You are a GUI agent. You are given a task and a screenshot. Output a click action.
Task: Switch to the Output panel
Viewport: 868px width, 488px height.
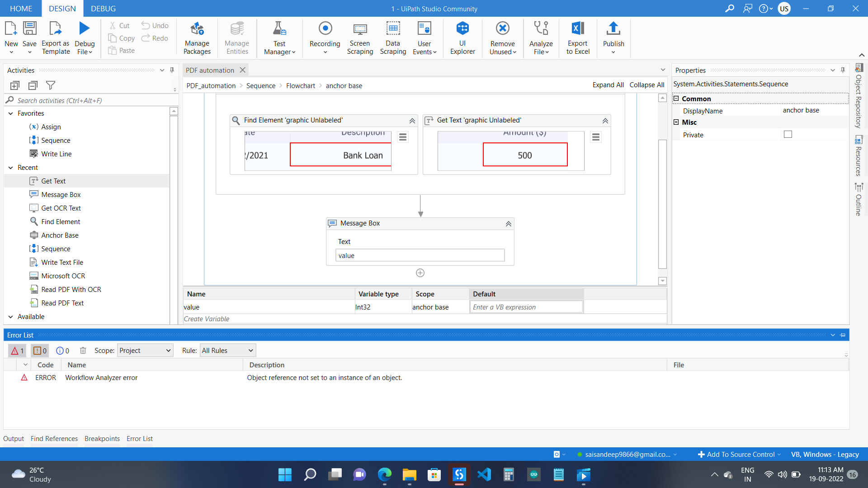13,438
